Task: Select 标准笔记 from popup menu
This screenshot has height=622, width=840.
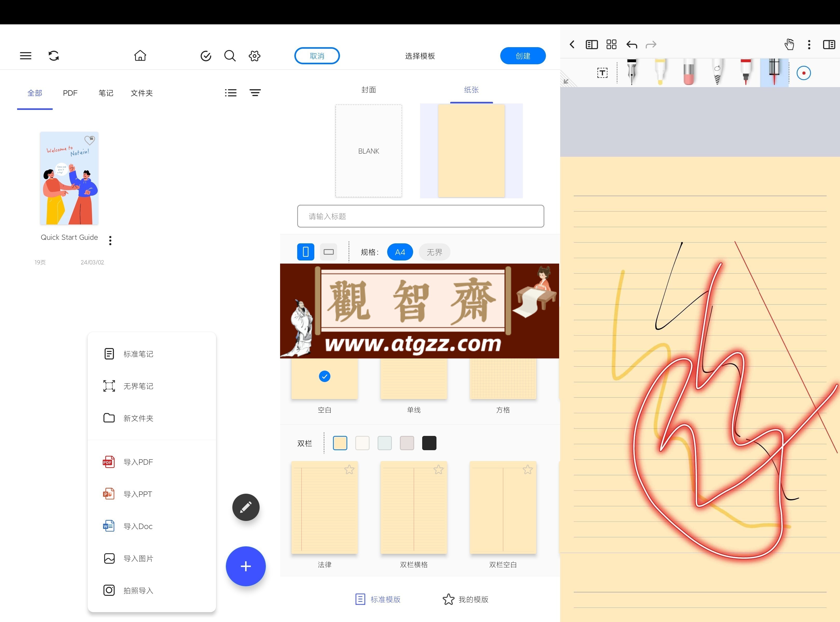Action: (152, 354)
